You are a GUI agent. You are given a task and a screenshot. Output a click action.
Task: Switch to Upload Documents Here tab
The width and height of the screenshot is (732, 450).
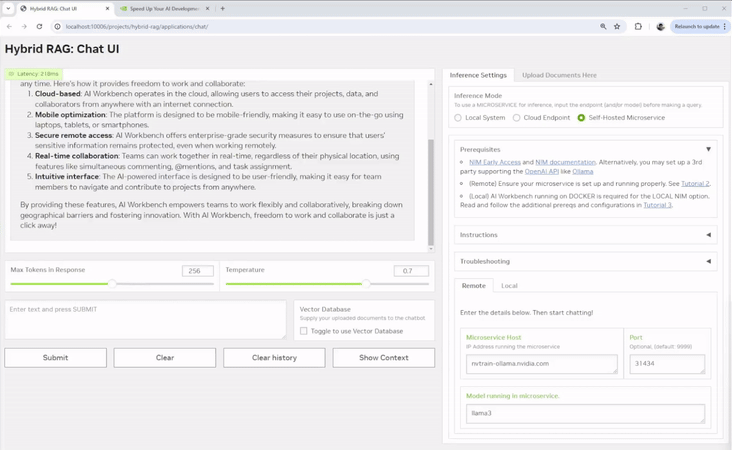coord(559,75)
